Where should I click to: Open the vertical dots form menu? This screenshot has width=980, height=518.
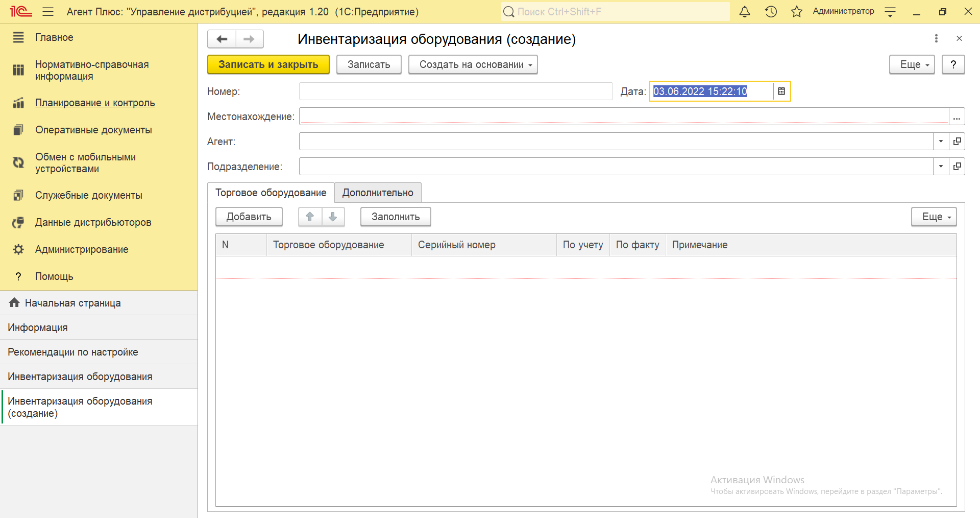936,38
